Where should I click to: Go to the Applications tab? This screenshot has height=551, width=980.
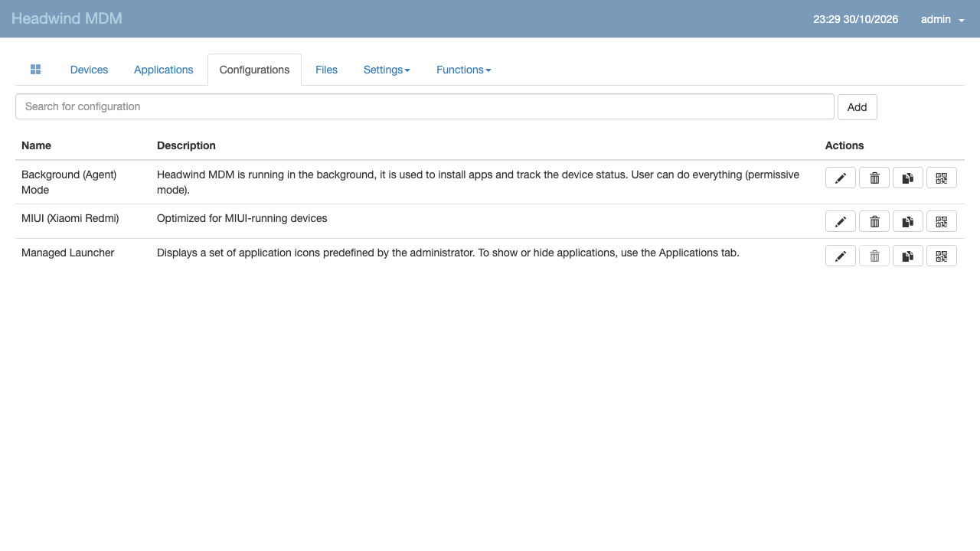(164, 70)
